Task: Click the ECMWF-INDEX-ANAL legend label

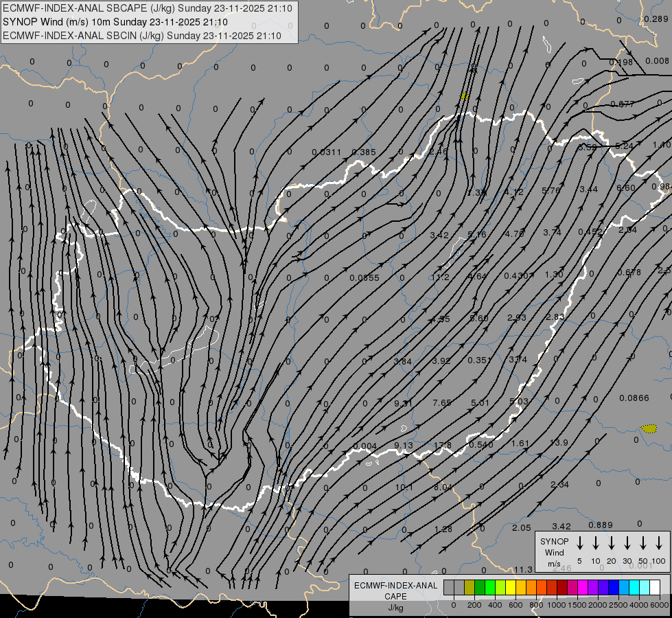Action: (x=395, y=586)
